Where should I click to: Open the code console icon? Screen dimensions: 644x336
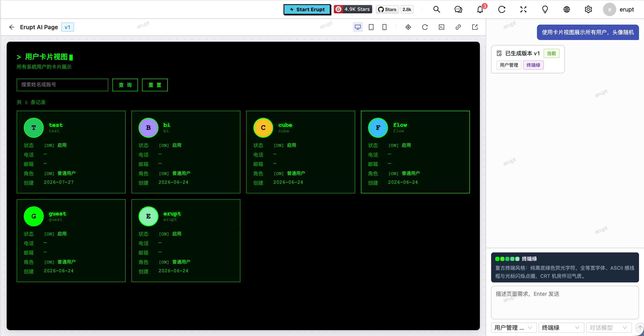[442, 27]
